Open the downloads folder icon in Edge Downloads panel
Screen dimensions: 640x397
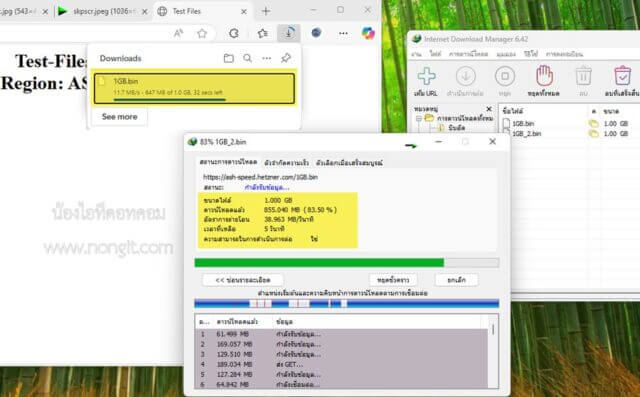(229, 58)
